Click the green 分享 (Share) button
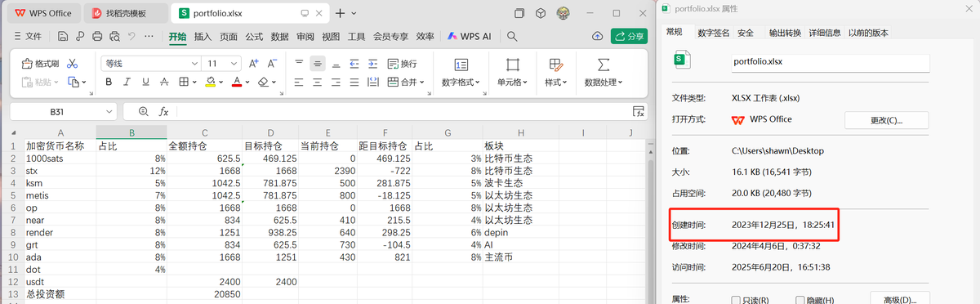Screen dimensions: 980x304 (629, 36)
